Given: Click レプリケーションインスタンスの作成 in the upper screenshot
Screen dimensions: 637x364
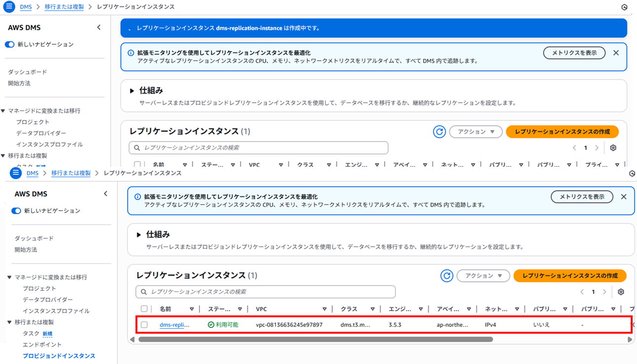Looking at the screenshot, I should click(x=562, y=132).
